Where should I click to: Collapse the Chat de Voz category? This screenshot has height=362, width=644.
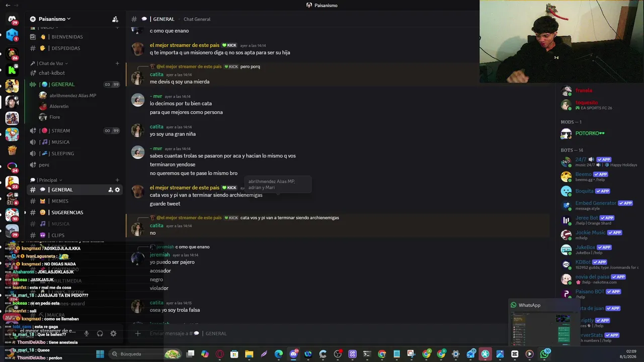click(49, 63)
